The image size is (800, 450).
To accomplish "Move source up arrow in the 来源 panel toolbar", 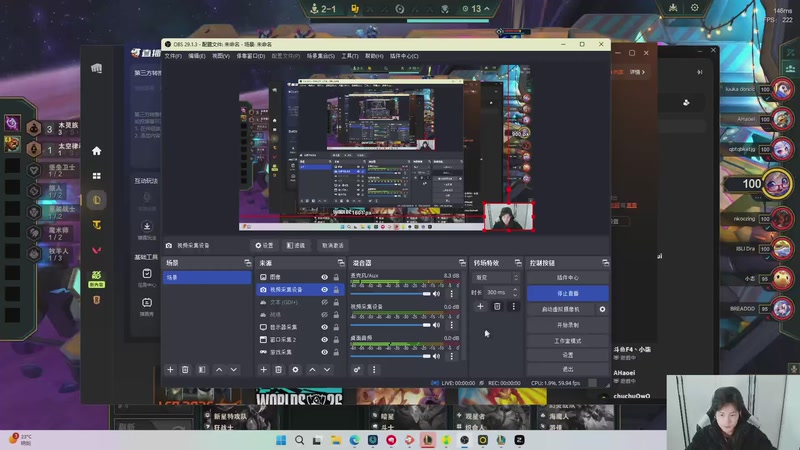I will click(312, 369).
